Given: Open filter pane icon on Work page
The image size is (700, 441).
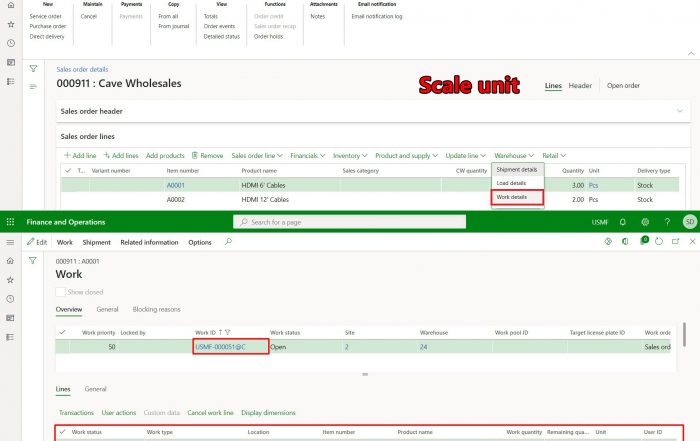Looking at the screenshot, I should (33, 261).
